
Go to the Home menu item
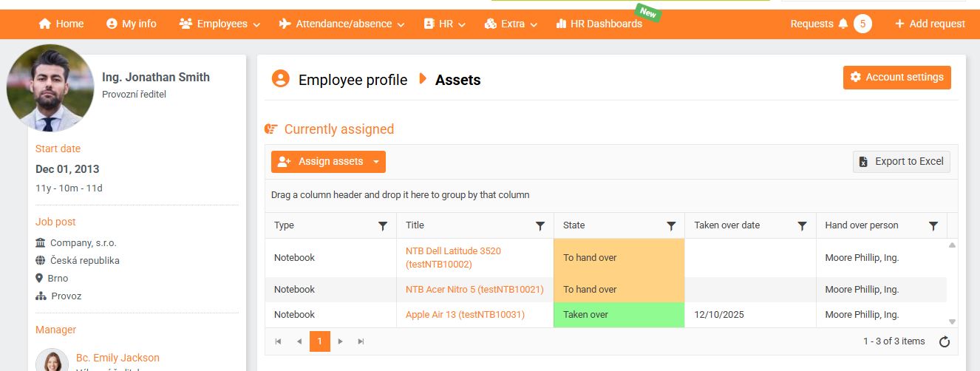[x=61, y=24]
